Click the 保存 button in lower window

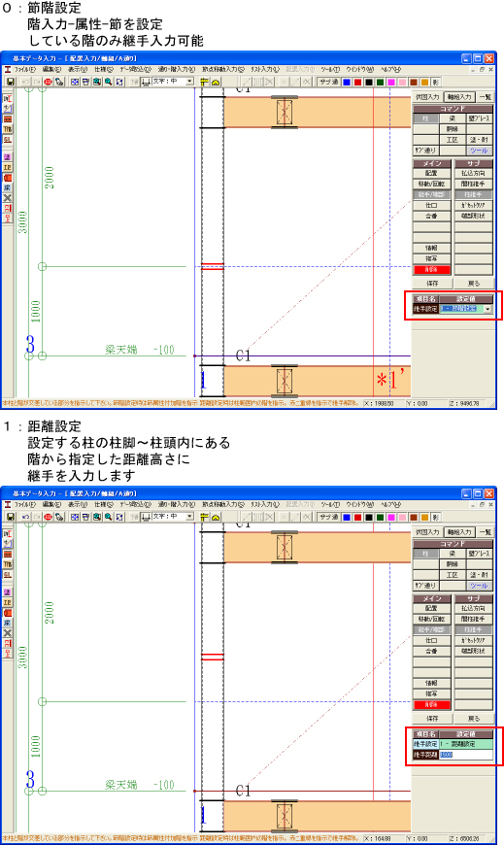(432, 719)
